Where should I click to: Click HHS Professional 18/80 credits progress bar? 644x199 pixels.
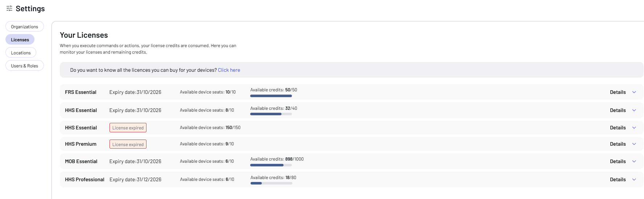coord(271,183)
